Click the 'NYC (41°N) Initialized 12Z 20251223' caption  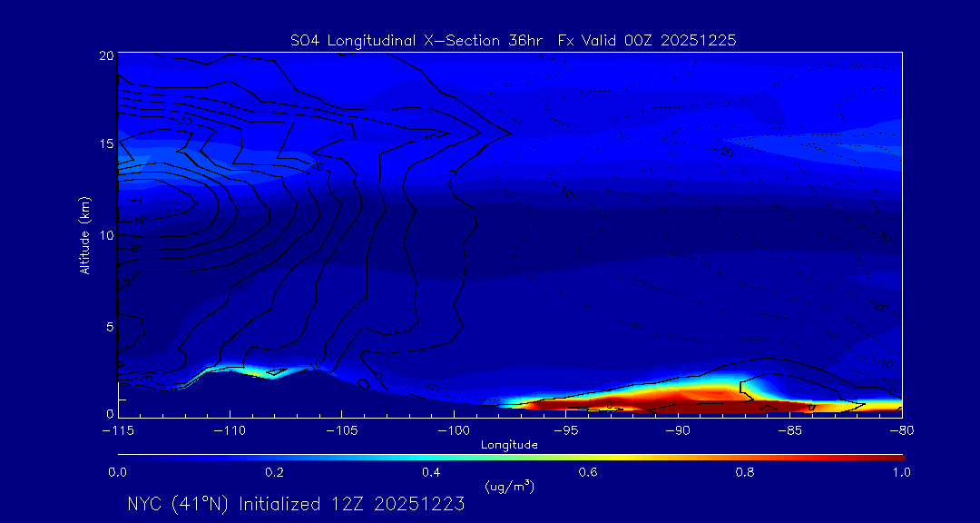click(x=296, y=504)
